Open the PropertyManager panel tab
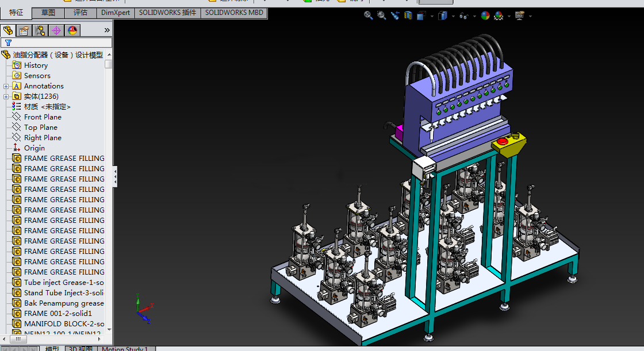The image size is (644, 351). [x=24, y=30]
